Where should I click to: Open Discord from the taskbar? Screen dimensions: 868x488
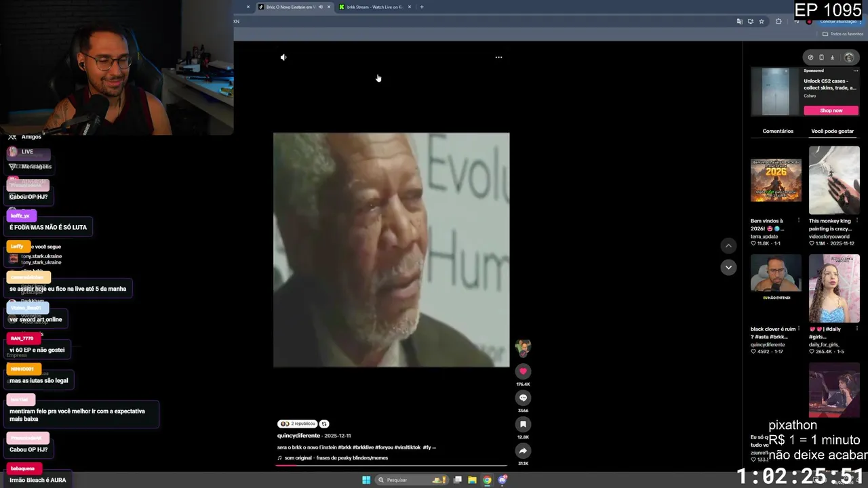(502, 480)
